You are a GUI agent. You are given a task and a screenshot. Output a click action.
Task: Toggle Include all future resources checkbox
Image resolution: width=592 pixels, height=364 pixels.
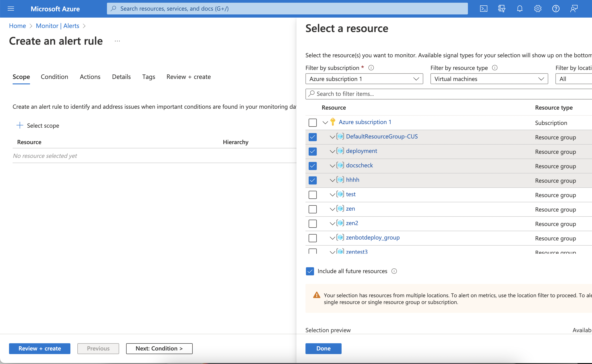(x=310, y=271)
